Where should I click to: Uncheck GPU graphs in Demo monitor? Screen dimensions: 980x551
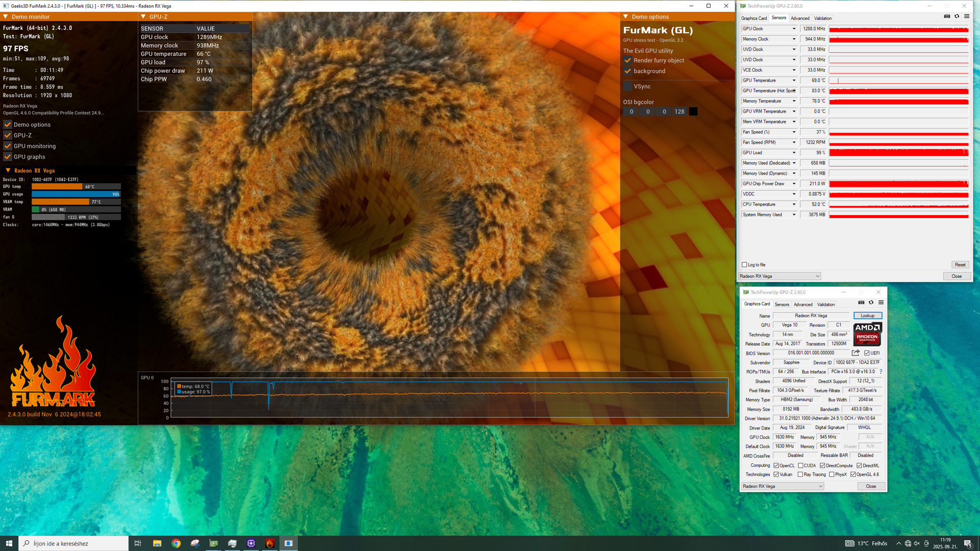pyautogui.click(x=8, y=157)
